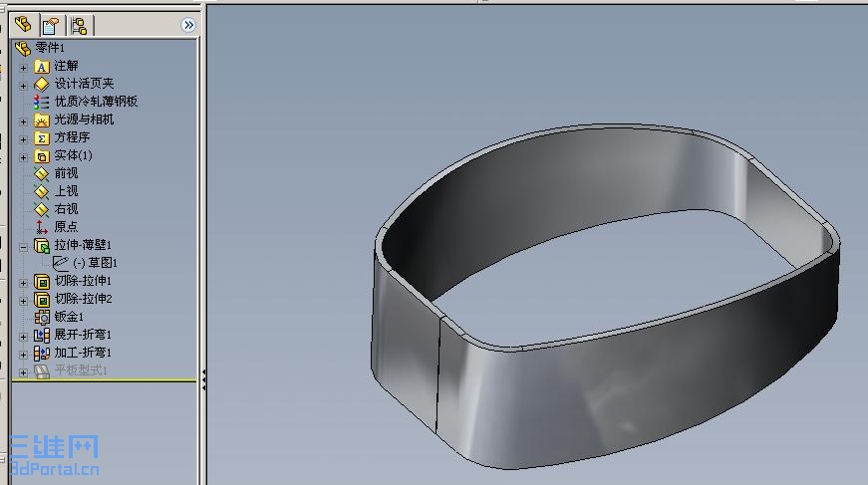Select the 前视 plane label
Image resolution: width=868 pixels, height=485 pixels.
coord(66,173)
